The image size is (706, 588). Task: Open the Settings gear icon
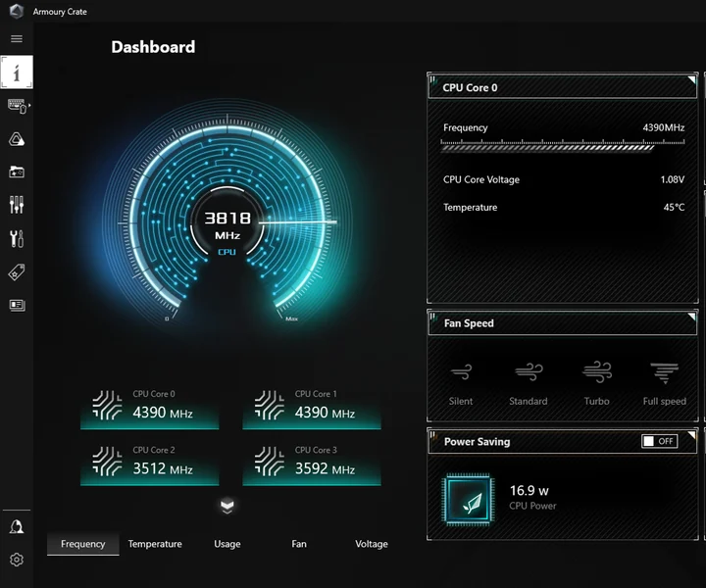(17, 560)
